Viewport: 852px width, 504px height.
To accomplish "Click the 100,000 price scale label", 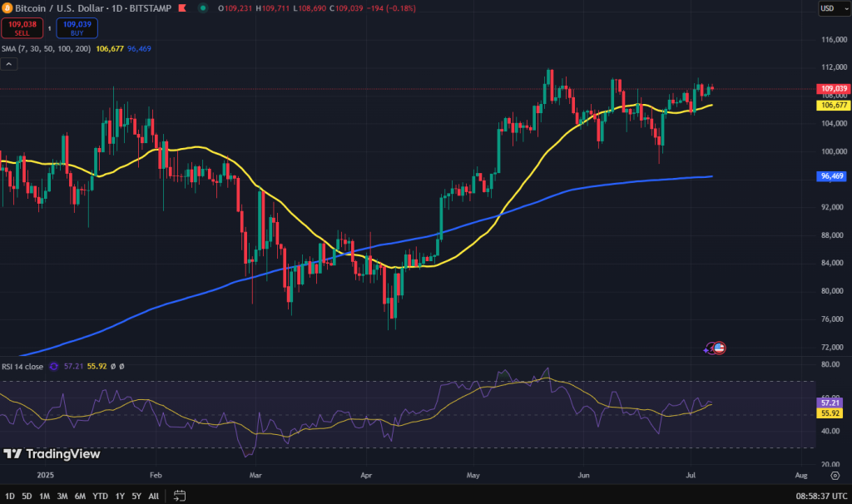I will (x=834, y=151).
